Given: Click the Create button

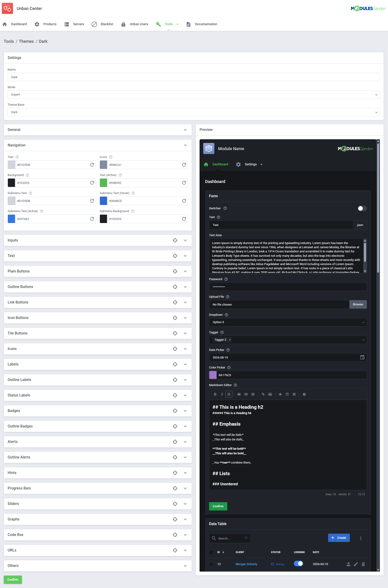Looking at the screenshot, I should pos(339,538).
